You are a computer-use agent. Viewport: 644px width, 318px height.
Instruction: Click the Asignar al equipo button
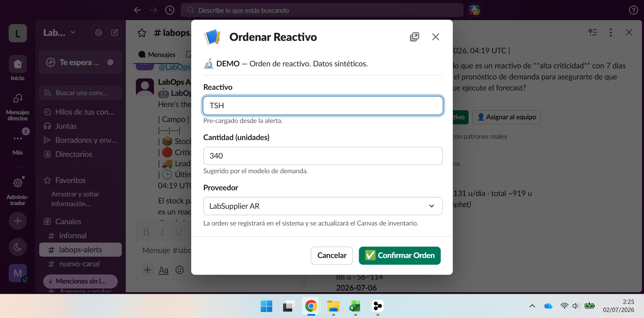pyautogui.click(x=506, y=117)
